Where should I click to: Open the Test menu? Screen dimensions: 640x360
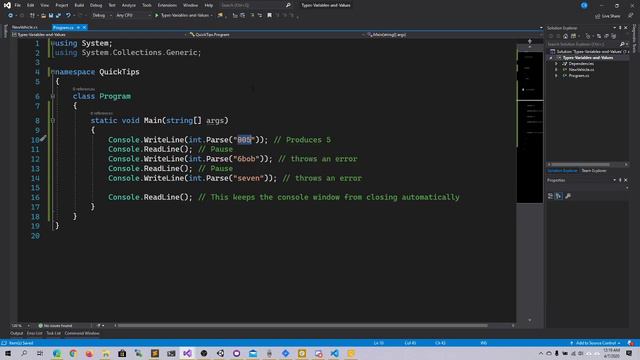click(x=112, y=5)
